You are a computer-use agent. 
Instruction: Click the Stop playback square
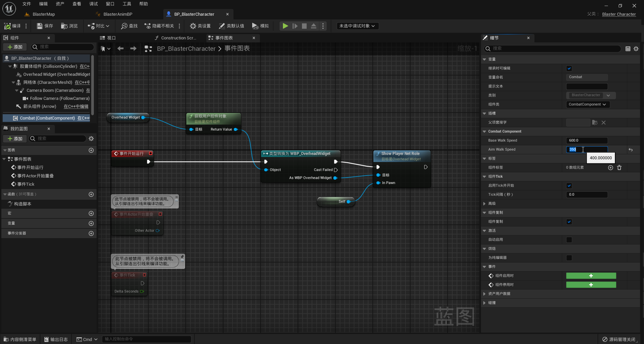(304, 26)
